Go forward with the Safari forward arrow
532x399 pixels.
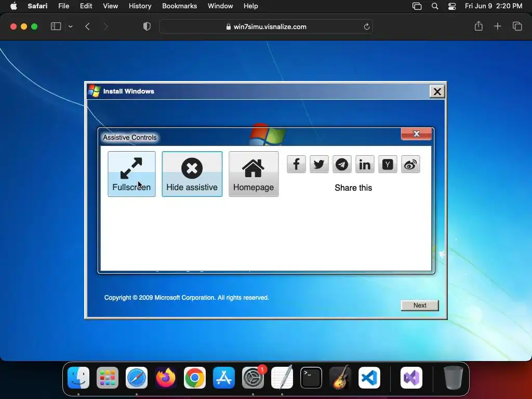[105, 26]
